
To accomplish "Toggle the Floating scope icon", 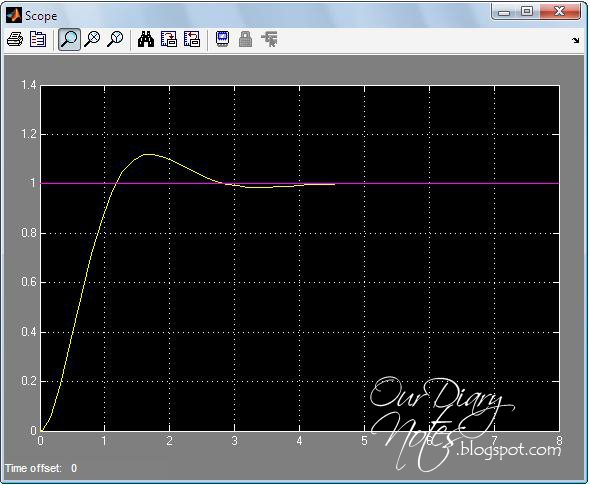I will coord(222,39).
